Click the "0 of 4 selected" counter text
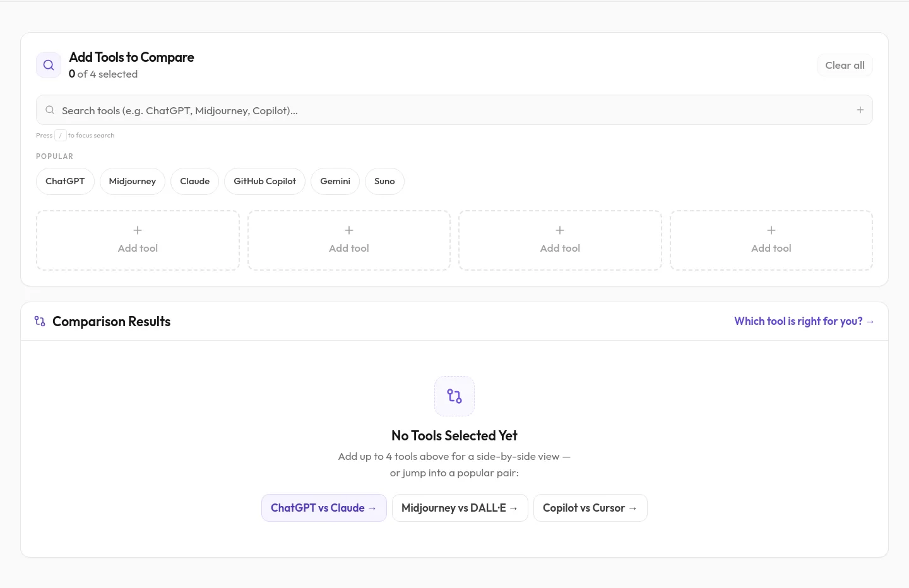 103,74
